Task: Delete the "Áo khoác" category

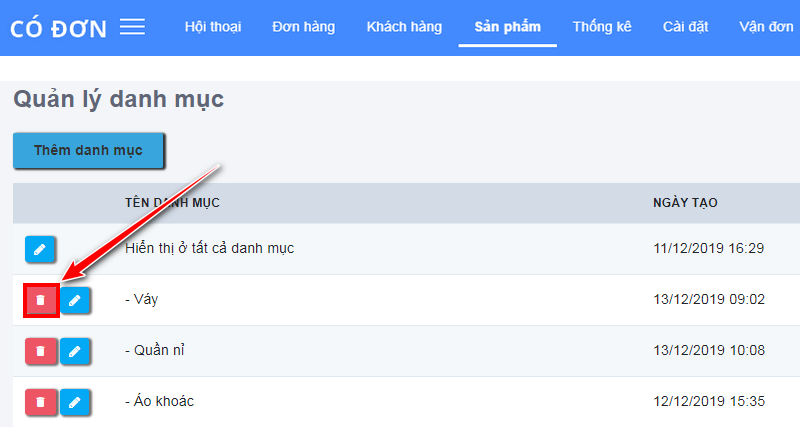Action: [x=40, y=402]
